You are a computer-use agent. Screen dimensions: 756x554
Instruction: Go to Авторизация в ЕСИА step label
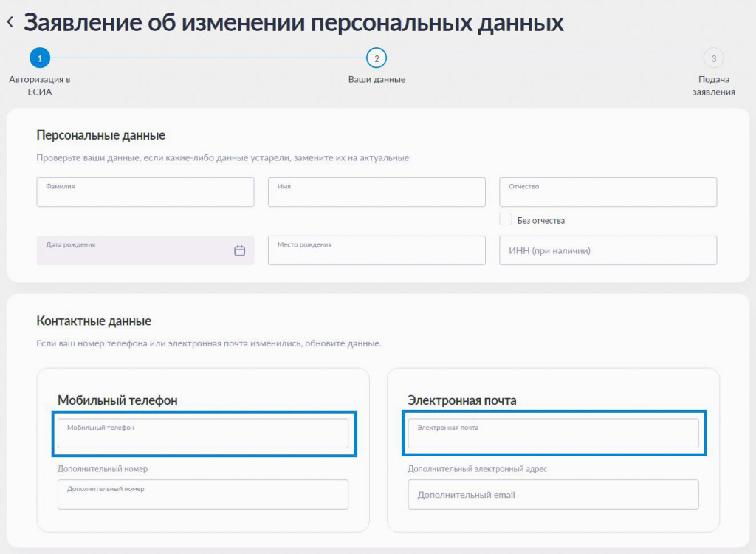click(40, 86)
